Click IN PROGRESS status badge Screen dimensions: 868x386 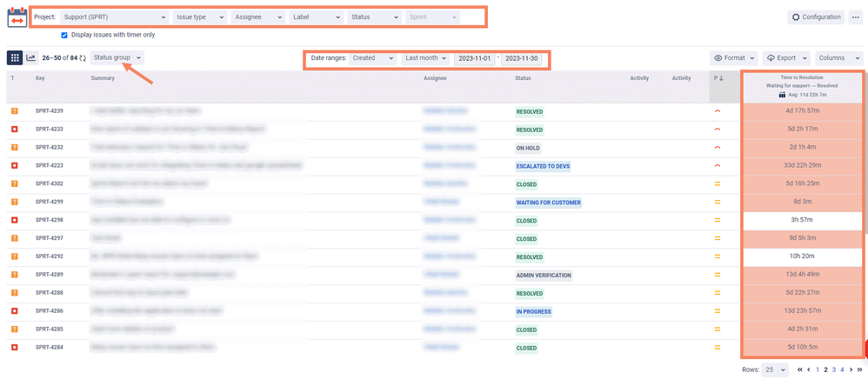click(534, 311)
